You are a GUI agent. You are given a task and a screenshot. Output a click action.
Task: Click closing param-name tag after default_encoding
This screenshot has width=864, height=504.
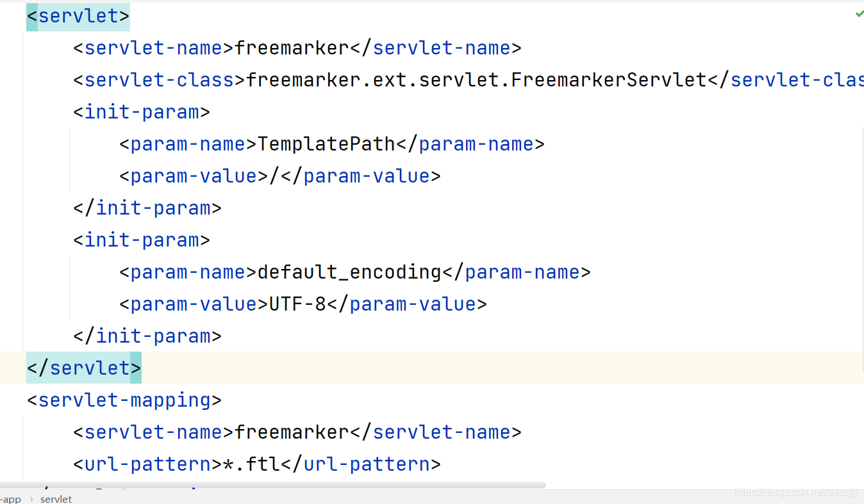(x=517, y=272)
